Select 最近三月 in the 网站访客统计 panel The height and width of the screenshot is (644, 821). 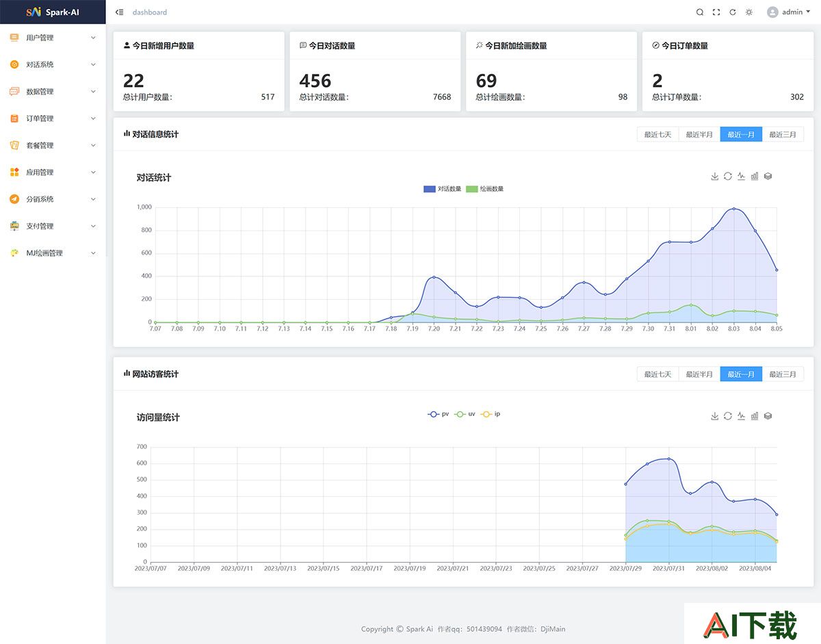tap(783, 374)
